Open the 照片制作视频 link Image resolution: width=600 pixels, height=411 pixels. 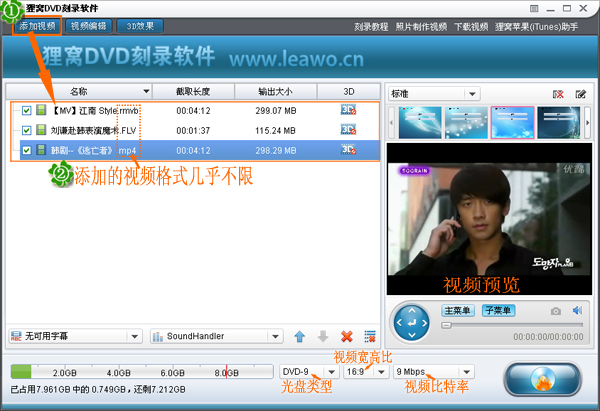(x=421, y=27)
